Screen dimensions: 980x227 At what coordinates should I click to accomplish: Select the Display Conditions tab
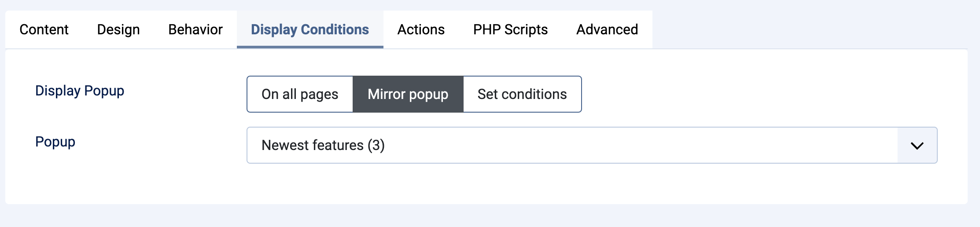(310, 29)
